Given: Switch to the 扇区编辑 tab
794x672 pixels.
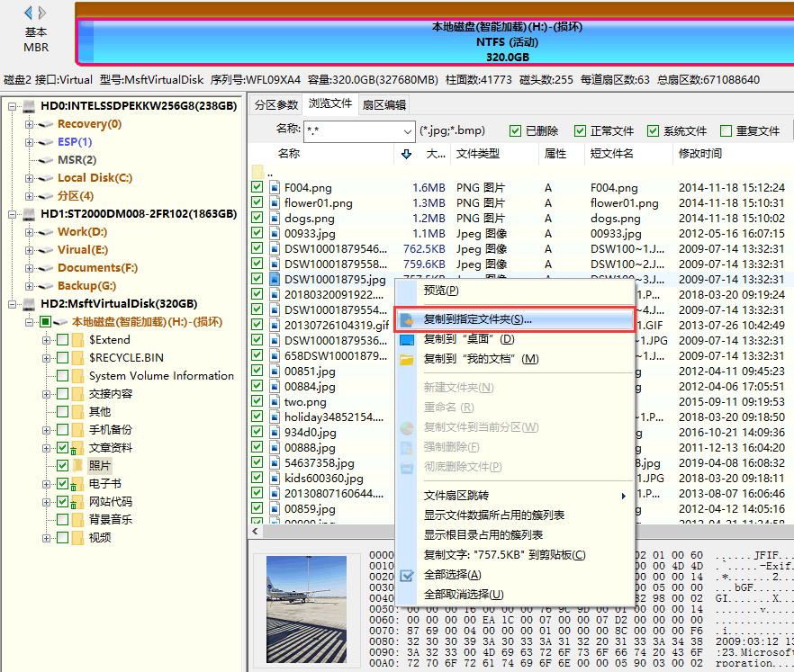Looking at the screenshot, I should pos(384,104).
